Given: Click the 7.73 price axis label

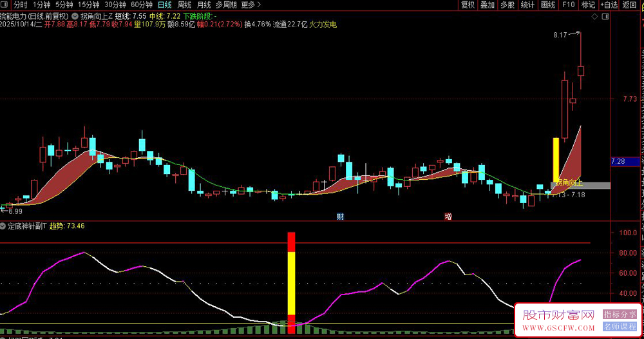Looking at the screenshot, I should [x=630, y=99].
